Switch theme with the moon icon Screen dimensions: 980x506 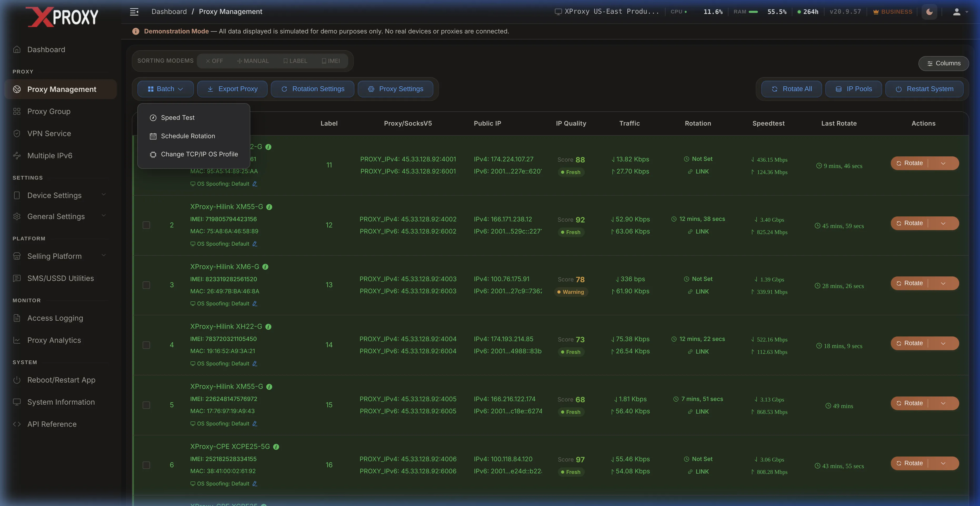click(x=929, y=12)
